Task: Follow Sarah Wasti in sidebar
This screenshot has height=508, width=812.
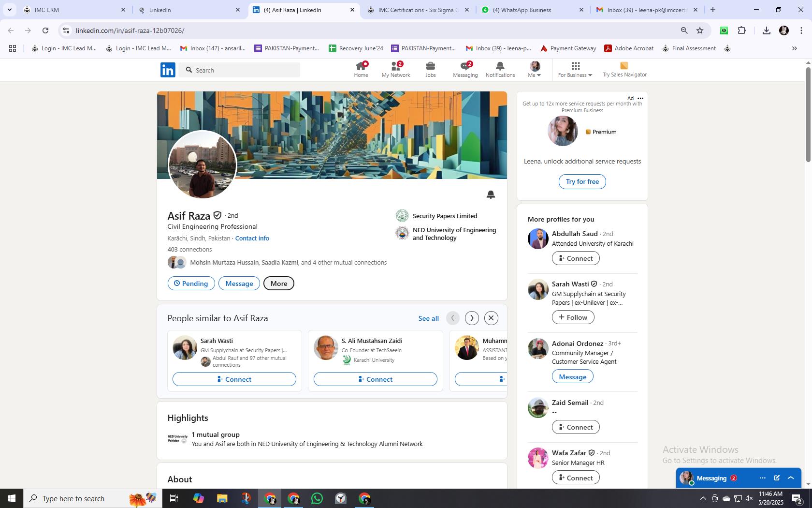Action: coord(573,317)
